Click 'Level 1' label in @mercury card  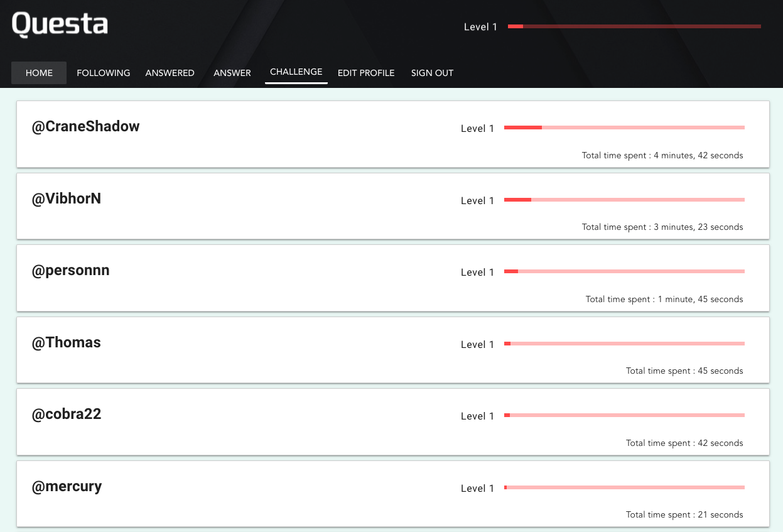click(477, 489)
